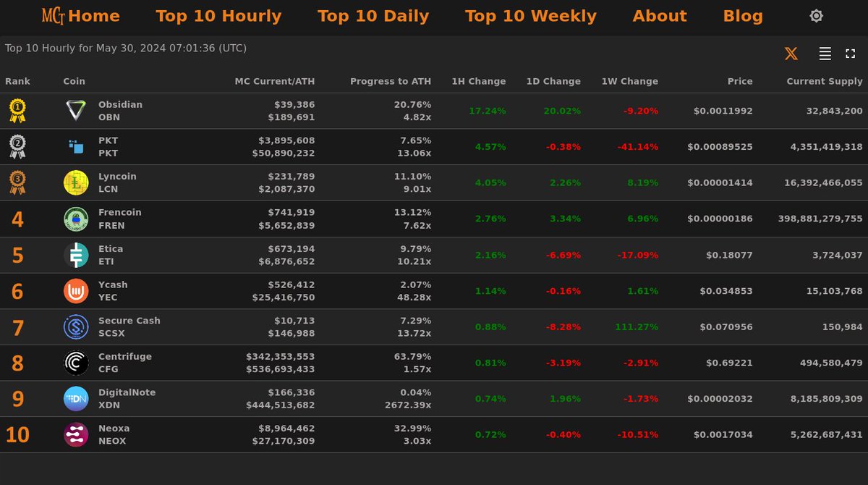Click Secure Cash's 111.27% weekly change
The width and height of the screenshot is (868, 485).
pos(637,327)
